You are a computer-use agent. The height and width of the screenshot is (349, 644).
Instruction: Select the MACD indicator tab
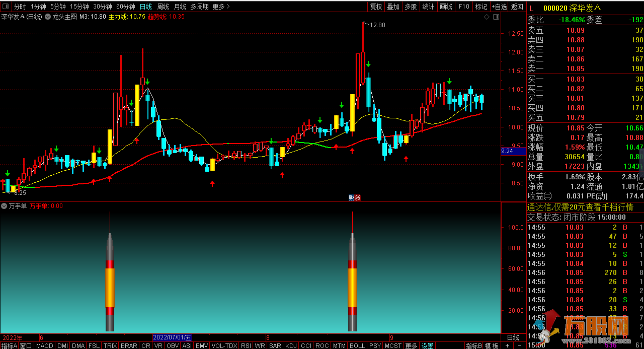(45, 345)
